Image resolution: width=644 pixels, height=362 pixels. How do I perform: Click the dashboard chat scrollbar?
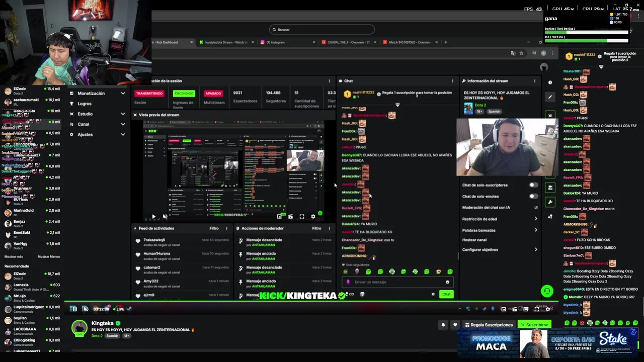(458, 256)
